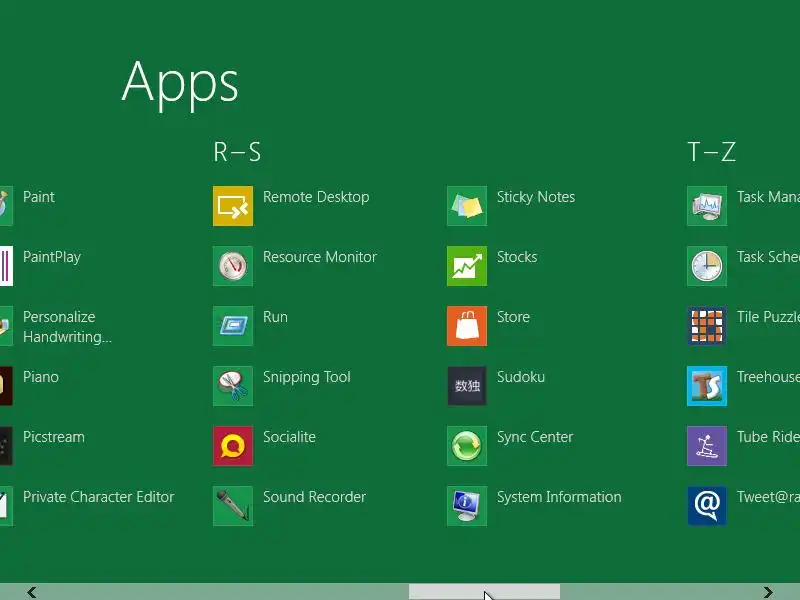The height and width of the screenshot is (600, 800).
Task: Click the Treehouse label
Action: pyautogui.click(x=768, y=377)
